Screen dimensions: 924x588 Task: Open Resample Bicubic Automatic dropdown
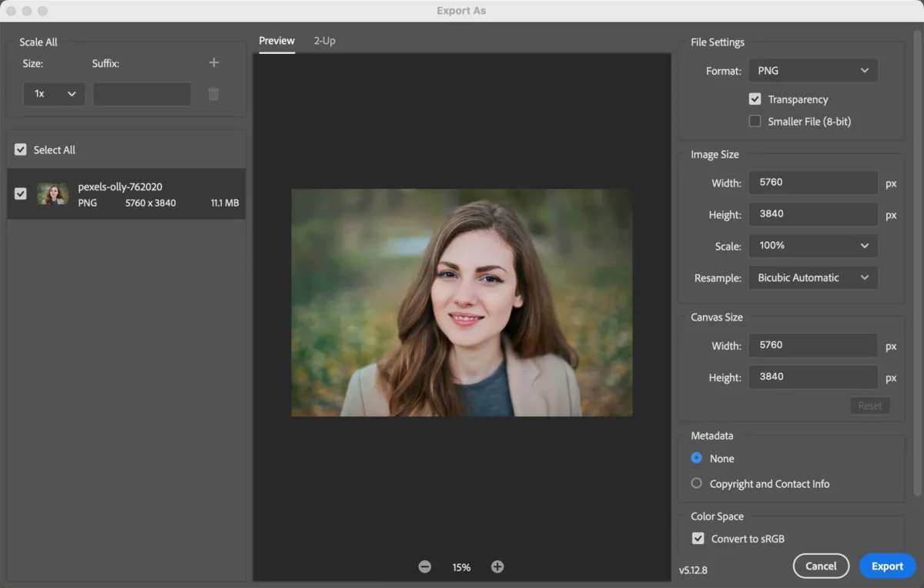(x=812, y=278)
